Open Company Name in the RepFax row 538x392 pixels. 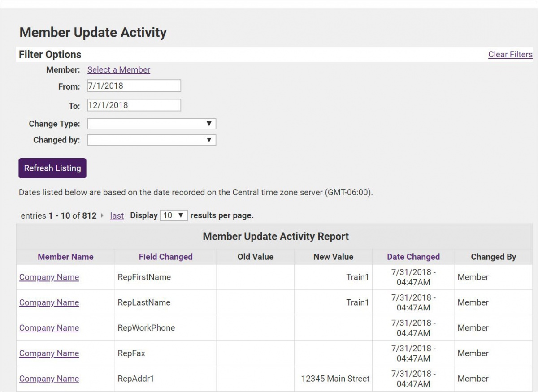pyautogui.click(x=49, y=353)
